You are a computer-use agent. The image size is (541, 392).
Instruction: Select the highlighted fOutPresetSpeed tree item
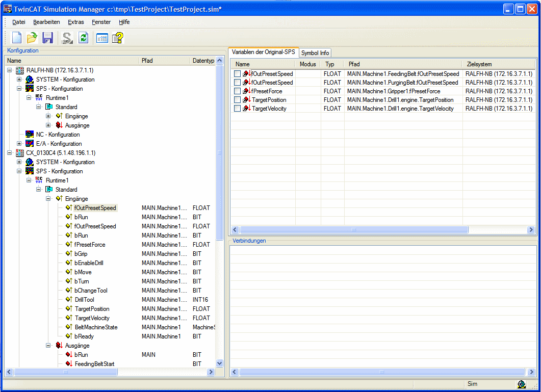coord(95,208)
